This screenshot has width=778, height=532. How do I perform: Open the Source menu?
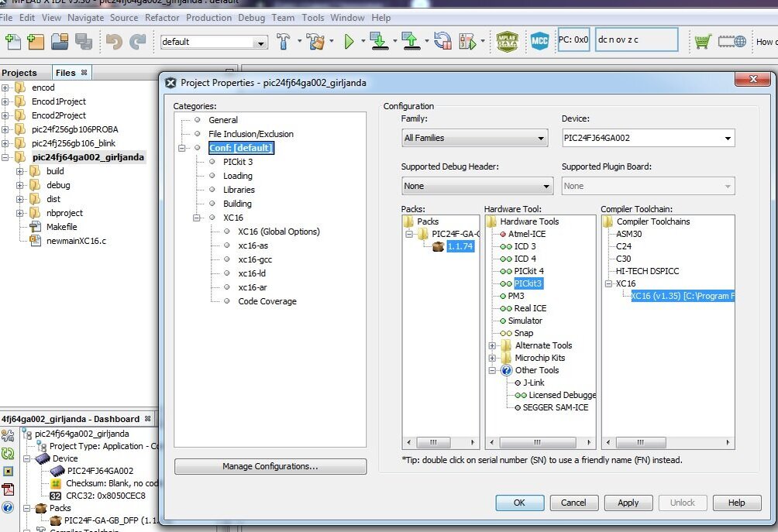(124, 18)
